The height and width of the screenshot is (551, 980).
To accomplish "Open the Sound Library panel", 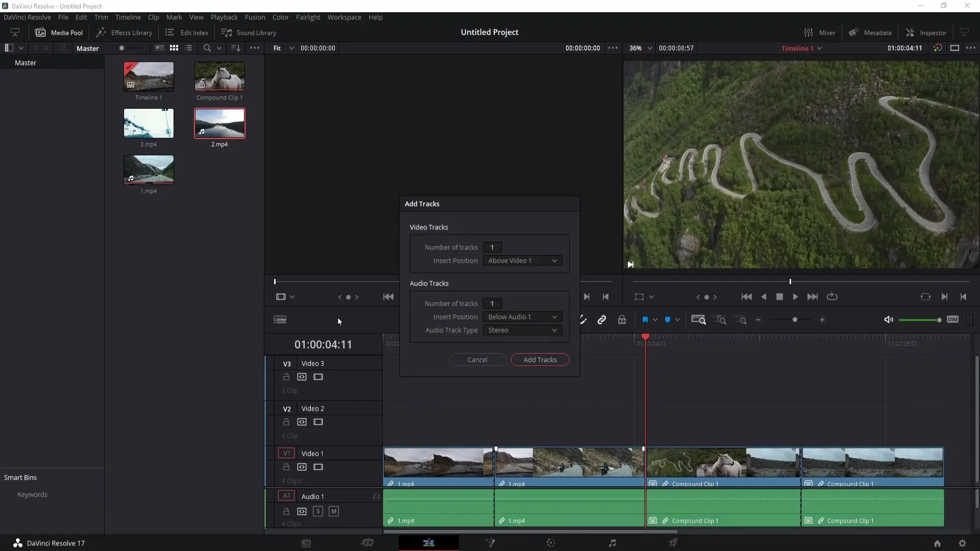I will [250, 32].
